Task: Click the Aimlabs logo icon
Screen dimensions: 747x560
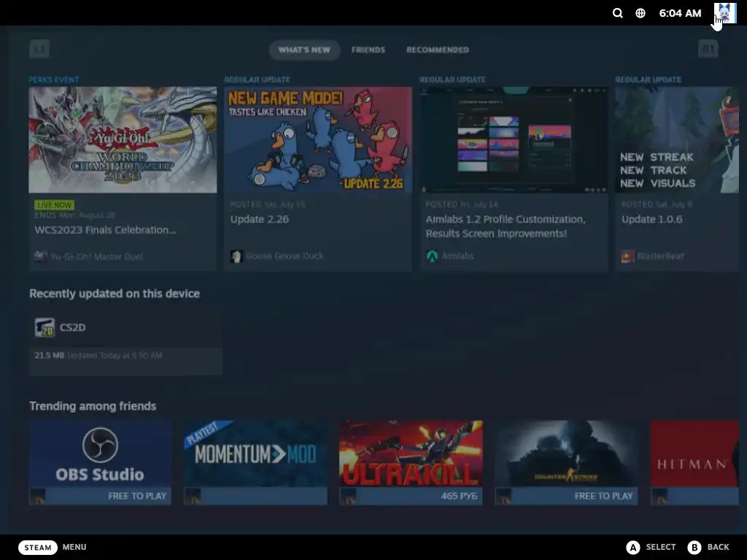Action: click(432, 256)
